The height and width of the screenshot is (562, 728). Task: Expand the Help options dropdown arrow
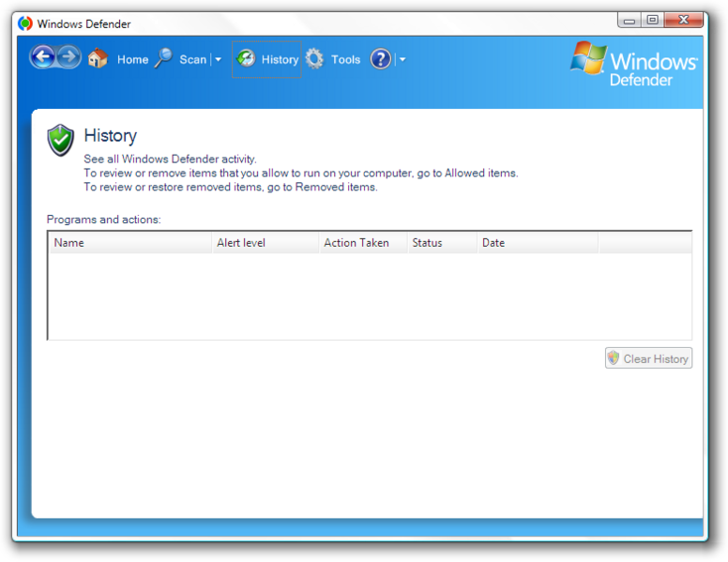[x=402, y=59]
